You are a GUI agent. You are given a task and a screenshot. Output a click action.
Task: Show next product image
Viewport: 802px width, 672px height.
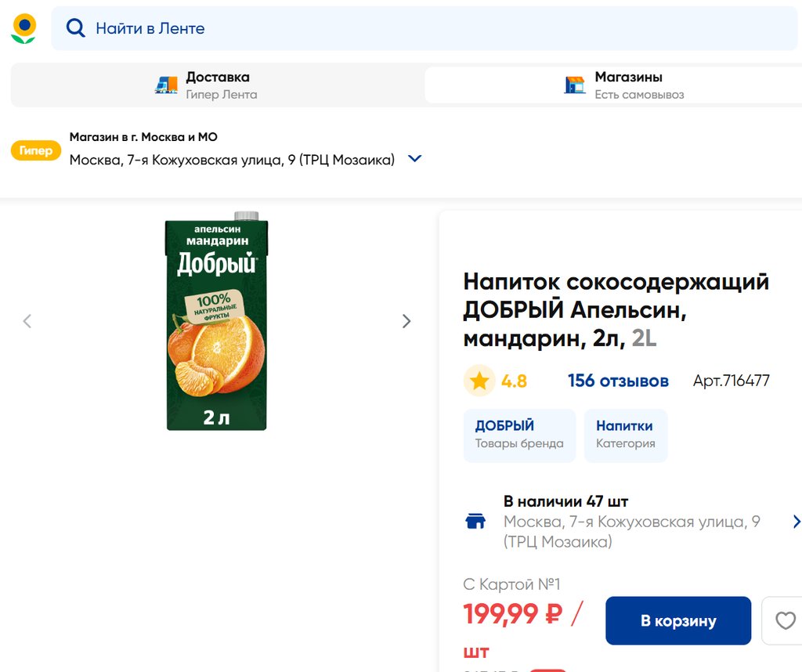coord(406,321)
